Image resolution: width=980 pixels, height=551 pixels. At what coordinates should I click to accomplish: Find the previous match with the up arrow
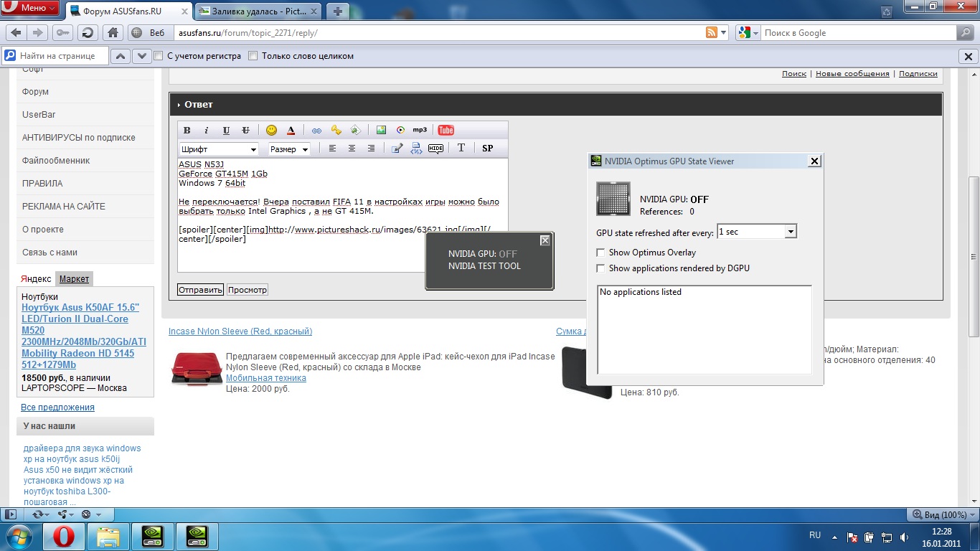122,56
